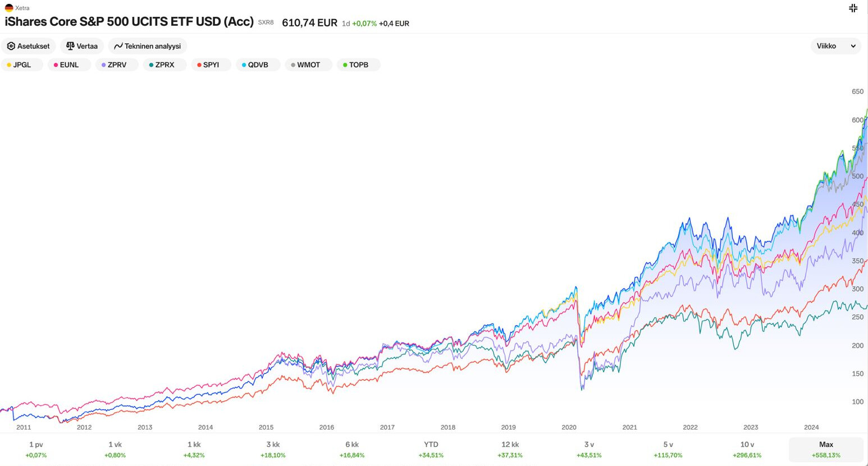Click the 610,74 EUR price value

point(309,22)
